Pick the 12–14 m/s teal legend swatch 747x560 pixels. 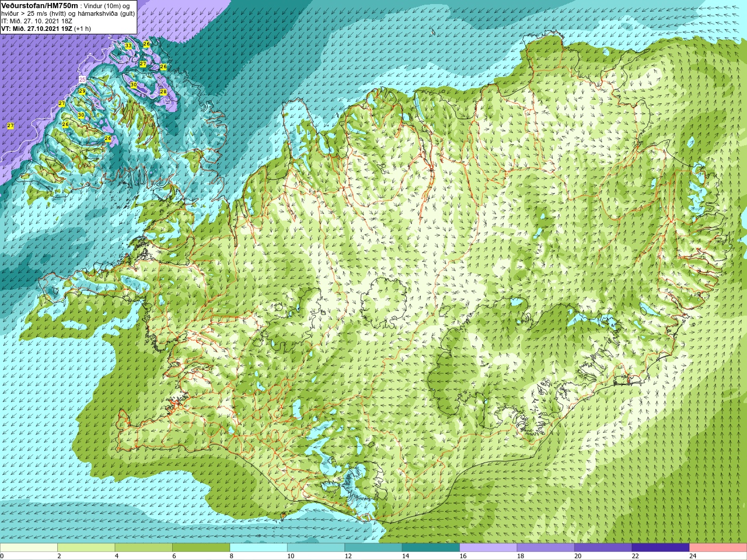pyautogui.click(x=373, y=547)
